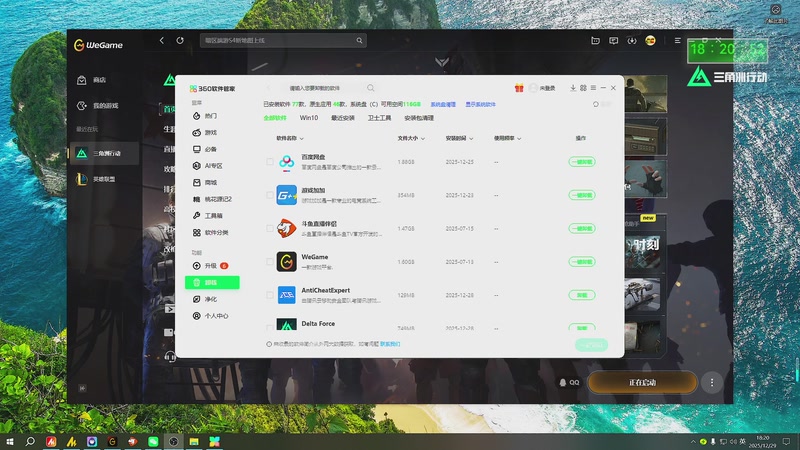Open 软件分类 software categories in 360 sidebar
Image resolution: width=800 pixels, height=450 pixels.
coord(210,233)
